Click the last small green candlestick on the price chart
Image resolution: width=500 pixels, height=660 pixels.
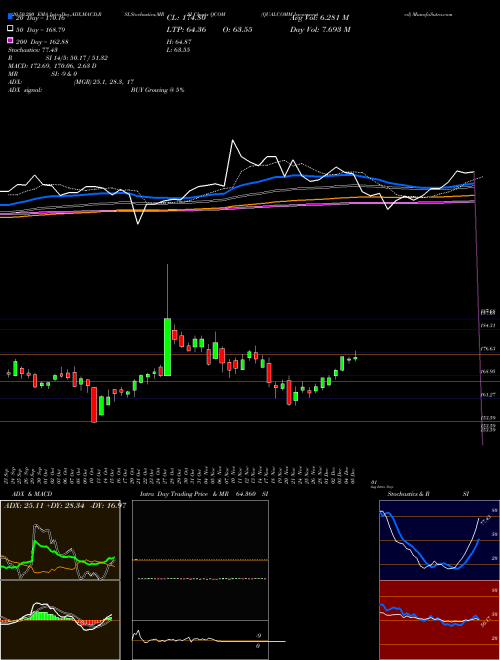(356, 358)
